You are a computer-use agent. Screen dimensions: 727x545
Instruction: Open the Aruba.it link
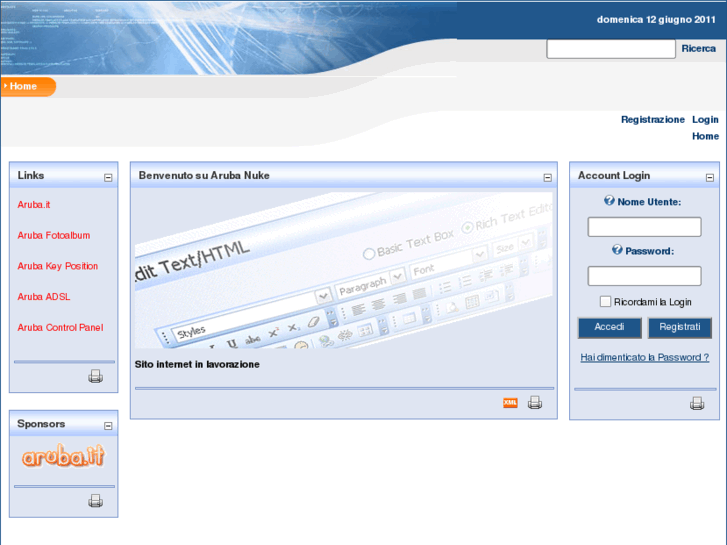[x=34, y=205]
